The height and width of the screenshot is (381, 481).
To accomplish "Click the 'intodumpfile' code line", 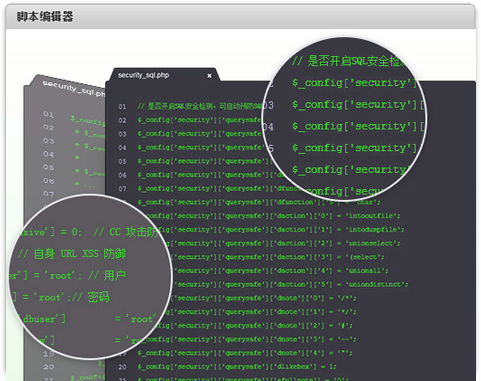I will (x=280, y=230).
